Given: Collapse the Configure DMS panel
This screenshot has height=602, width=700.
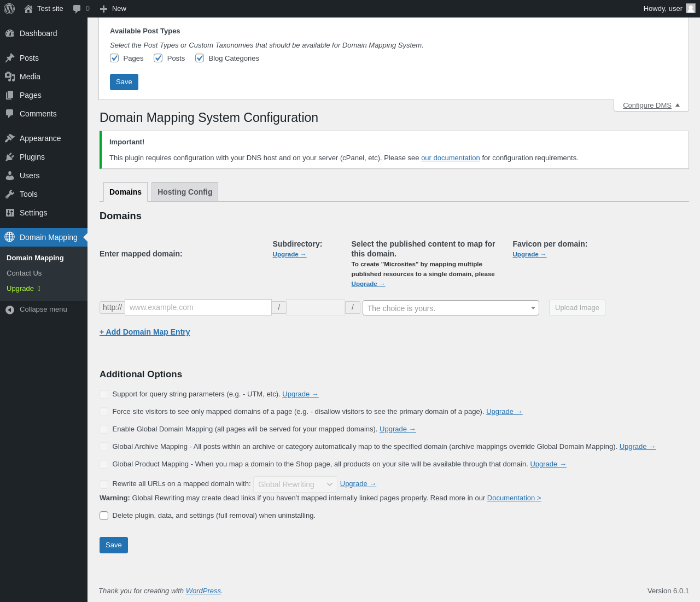Looking at the screenshot, I should [x=651, y=105].
